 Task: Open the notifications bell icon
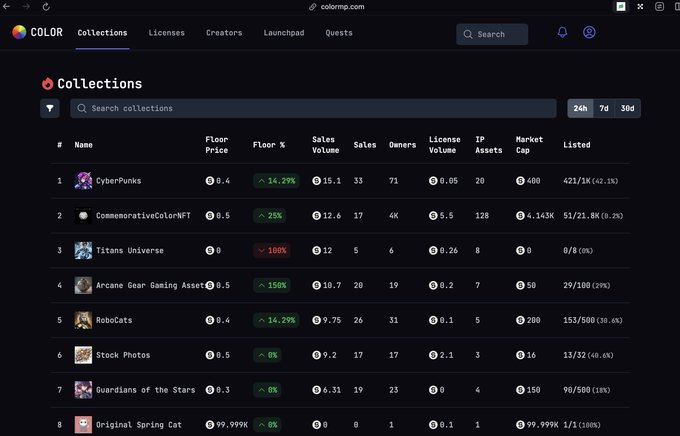[x=563, y=33]
